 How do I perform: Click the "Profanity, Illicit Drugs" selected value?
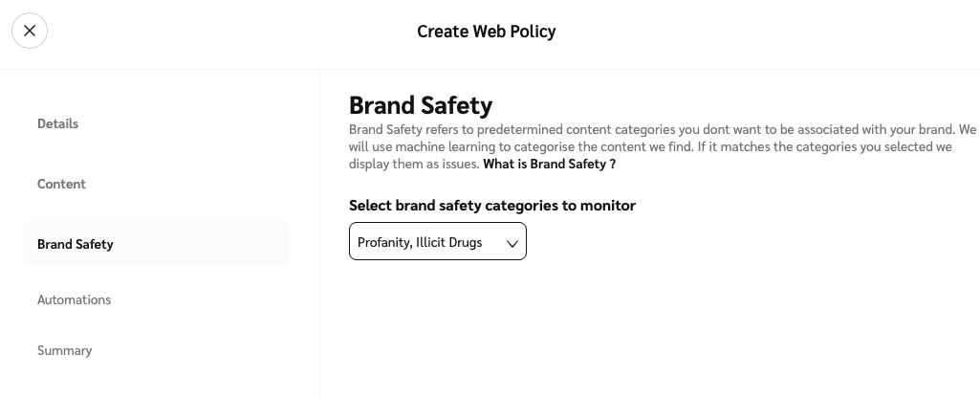[x=421, y=243]
